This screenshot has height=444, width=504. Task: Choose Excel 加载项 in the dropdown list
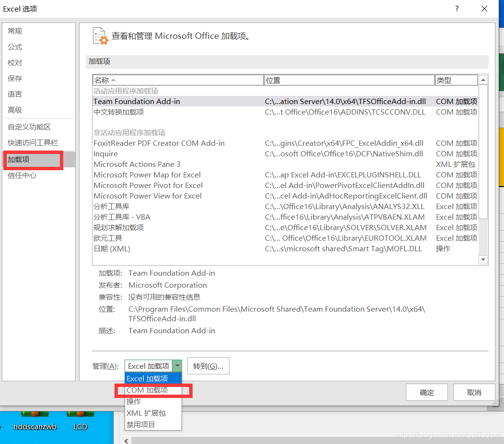[x=153, y=379]
